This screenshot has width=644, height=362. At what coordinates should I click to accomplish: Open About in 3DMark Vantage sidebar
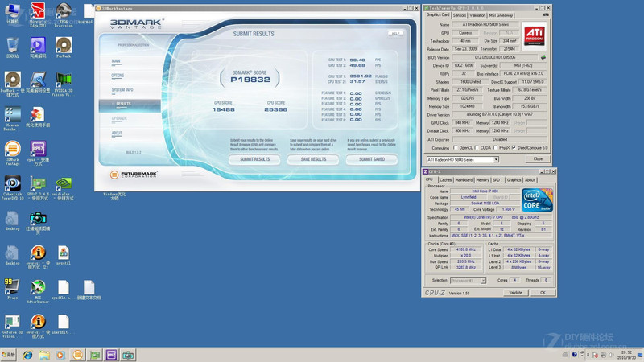pyautogui.click(x=117, y=134)
